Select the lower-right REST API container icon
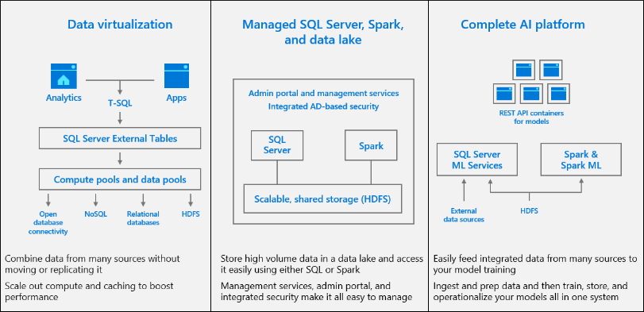 point(558,94)
